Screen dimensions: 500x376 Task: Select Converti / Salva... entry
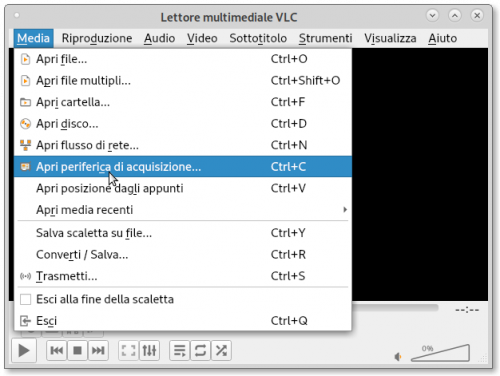coord(183,255)
